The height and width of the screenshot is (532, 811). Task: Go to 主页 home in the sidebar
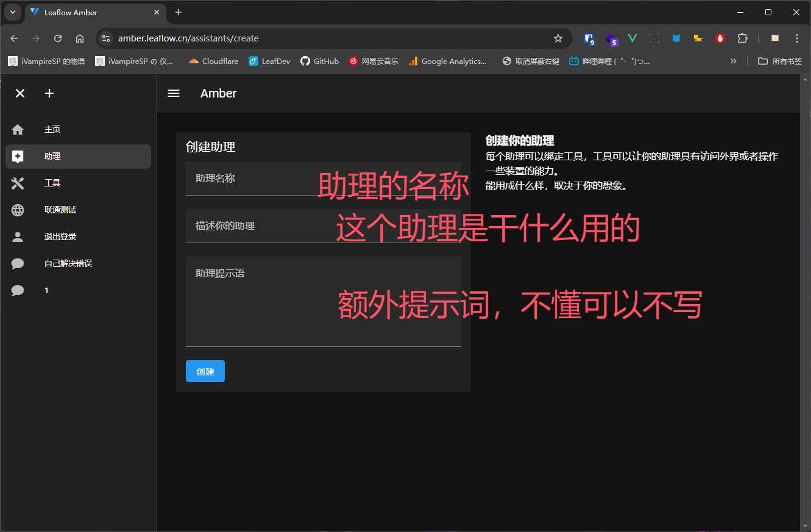(x=78, y=129)
